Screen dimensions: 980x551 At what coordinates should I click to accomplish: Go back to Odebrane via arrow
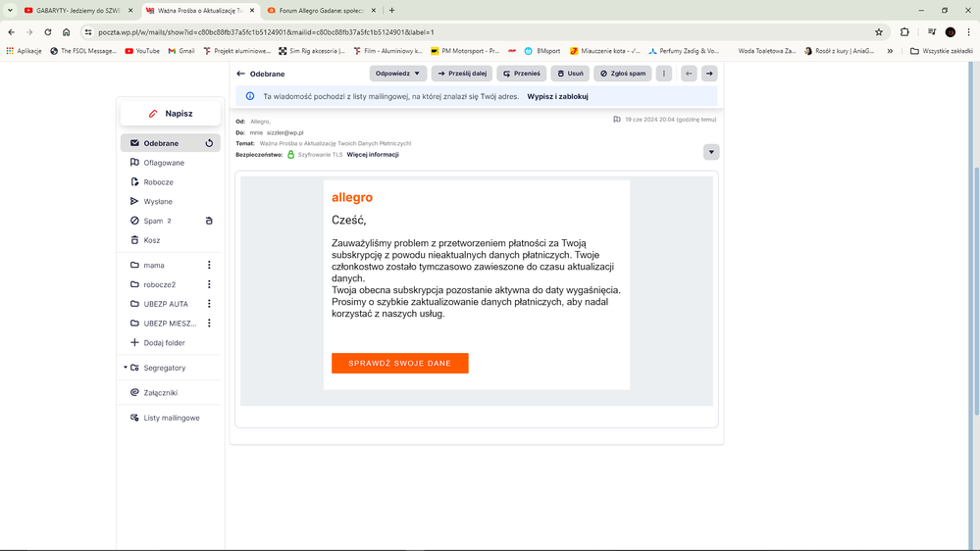click(240, 74)
